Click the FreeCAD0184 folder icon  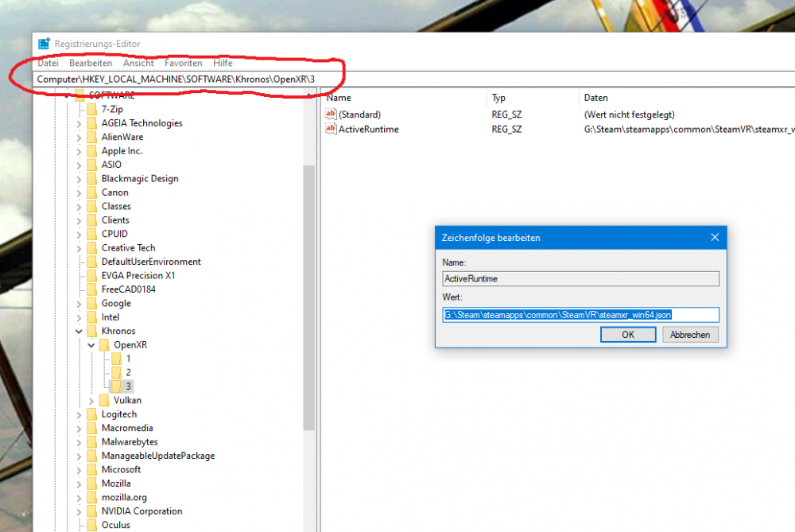click(91, 289)
